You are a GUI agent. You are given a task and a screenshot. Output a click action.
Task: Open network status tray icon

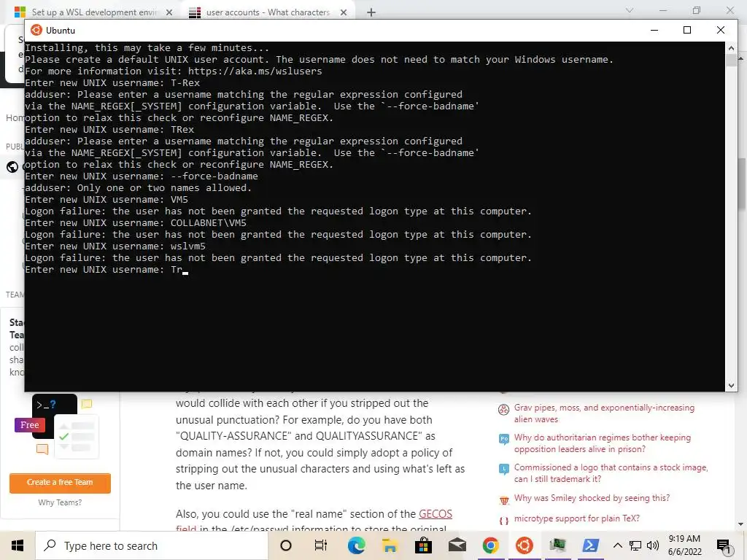pos(635,545)
